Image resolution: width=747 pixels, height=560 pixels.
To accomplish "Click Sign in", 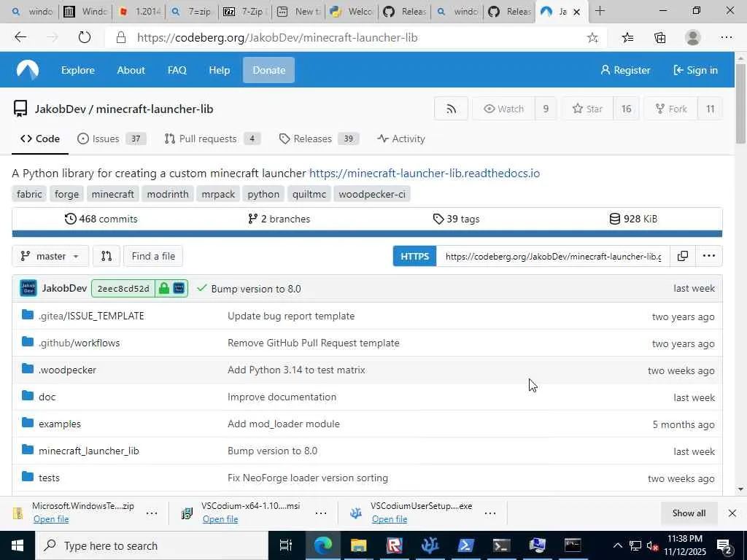I will (x=695, y=70).
